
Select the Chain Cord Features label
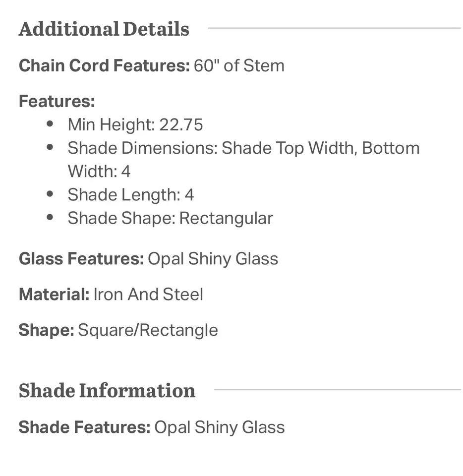(105, 65)
